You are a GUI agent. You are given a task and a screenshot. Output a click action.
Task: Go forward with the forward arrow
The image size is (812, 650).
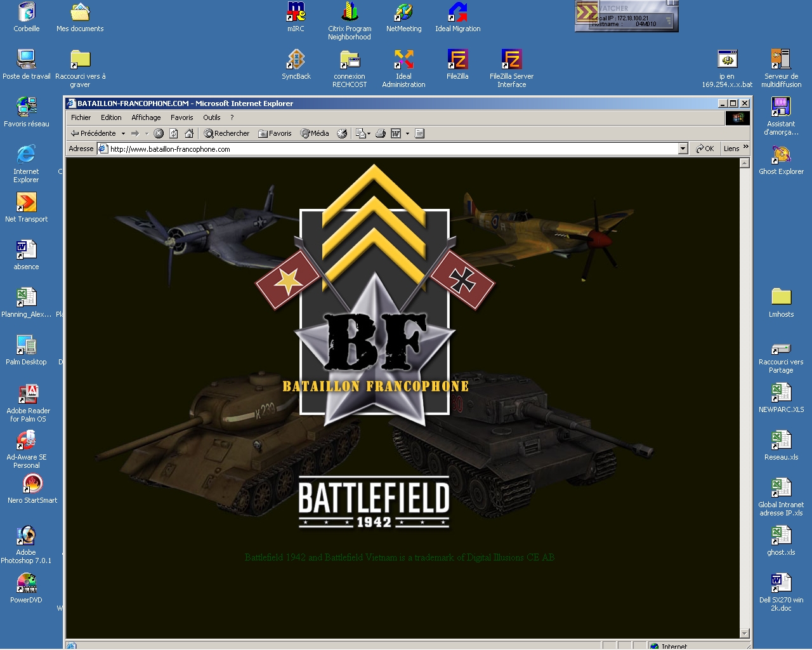coord(134,133)
